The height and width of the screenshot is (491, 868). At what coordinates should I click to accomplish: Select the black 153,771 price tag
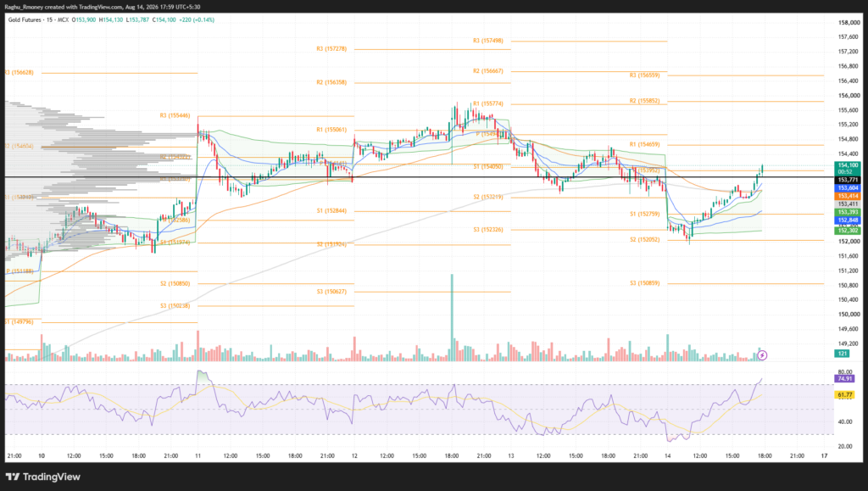click(848, 180)
